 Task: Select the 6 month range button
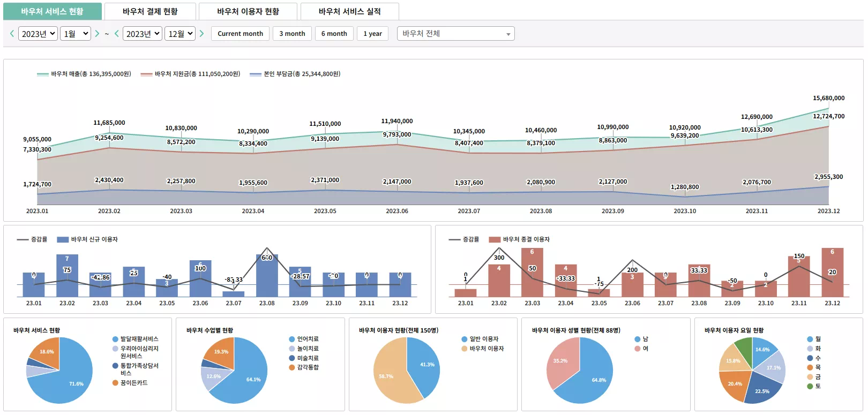(334, 34)
